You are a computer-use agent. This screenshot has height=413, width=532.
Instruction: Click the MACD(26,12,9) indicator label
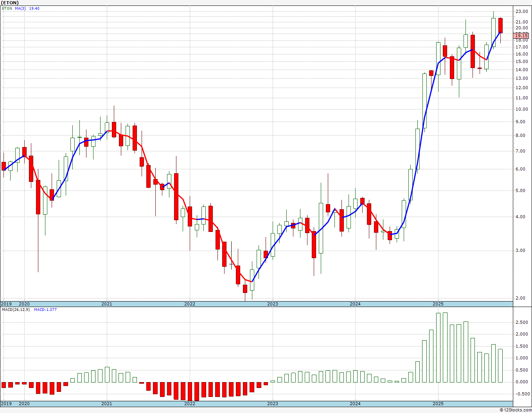click(x=16, y=309)
